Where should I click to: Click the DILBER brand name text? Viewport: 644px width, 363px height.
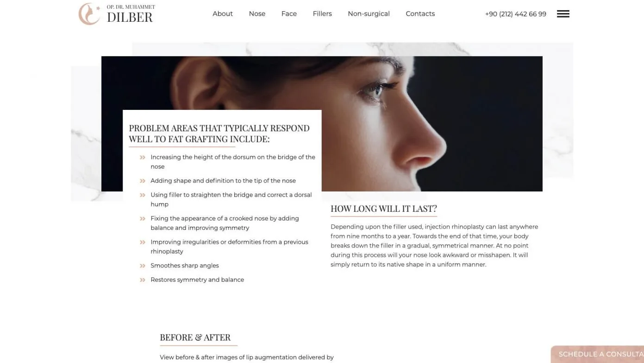[x=130, y=18]
